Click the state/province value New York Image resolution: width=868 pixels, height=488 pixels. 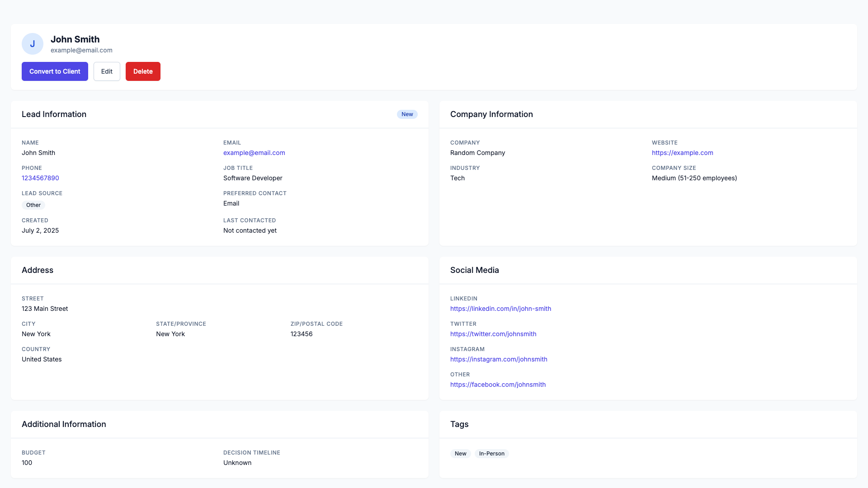pyautogui.click(x=170, y=334)
